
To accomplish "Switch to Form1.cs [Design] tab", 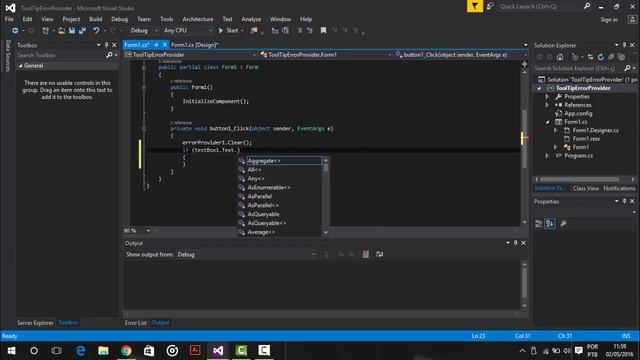I will coord(195,45).
